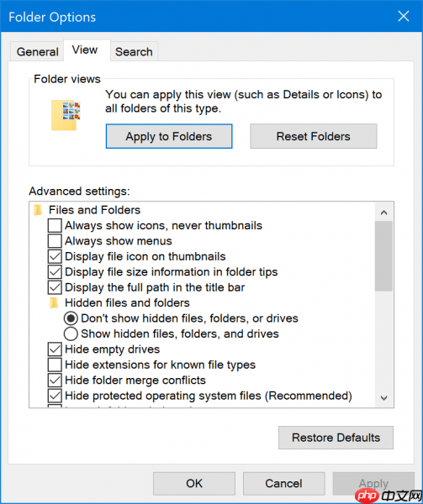
Task: Enable Always show icons, never thumbnails
Action: pyautogui.click(x=55, y=225)
